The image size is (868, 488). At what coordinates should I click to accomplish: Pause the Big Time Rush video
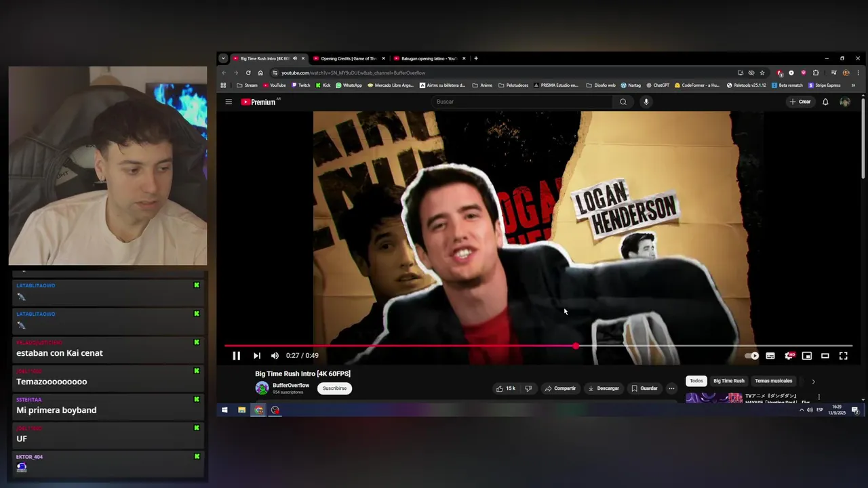pos(236,356)
